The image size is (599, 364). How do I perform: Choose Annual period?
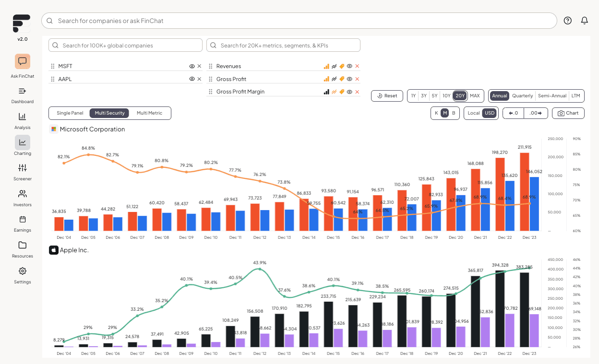pyautogui.click(x=500, y=96)
